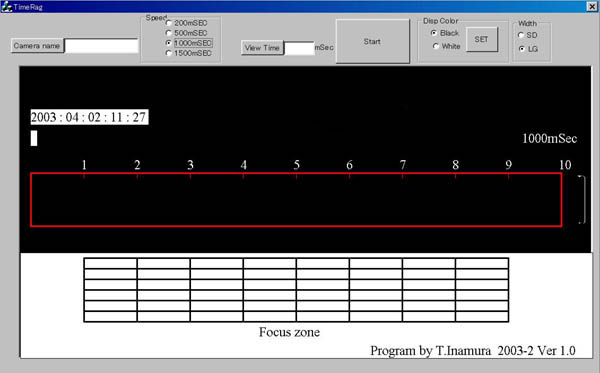The height and width of the screenshot is (373, 600).
Task: Click the white progress block under timestamp
Action: pos(34,138)
